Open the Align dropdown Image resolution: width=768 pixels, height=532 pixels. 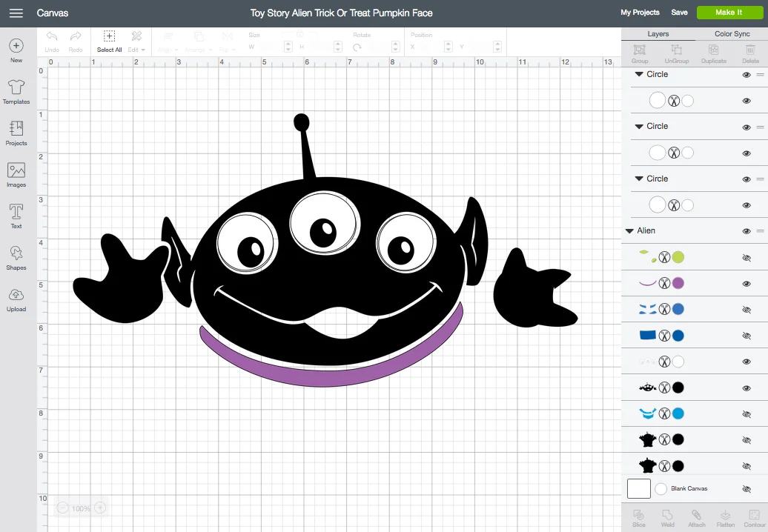click(x=168, y=42)
